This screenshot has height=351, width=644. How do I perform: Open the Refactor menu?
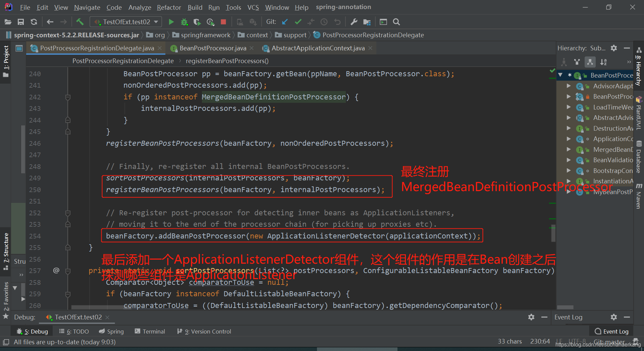click(169, 7)
